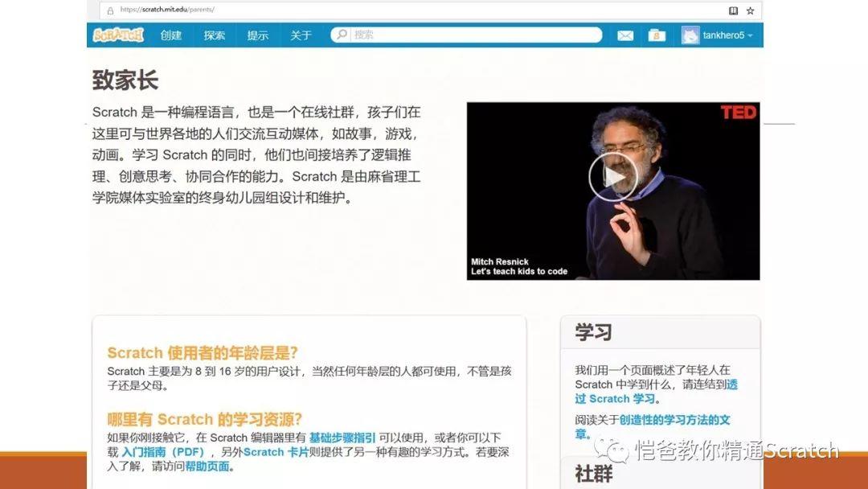This screenshot has height=489, width=868.
Task: Click the search magnifier icon
Action: pyautogui.click(x=342, y=35)
